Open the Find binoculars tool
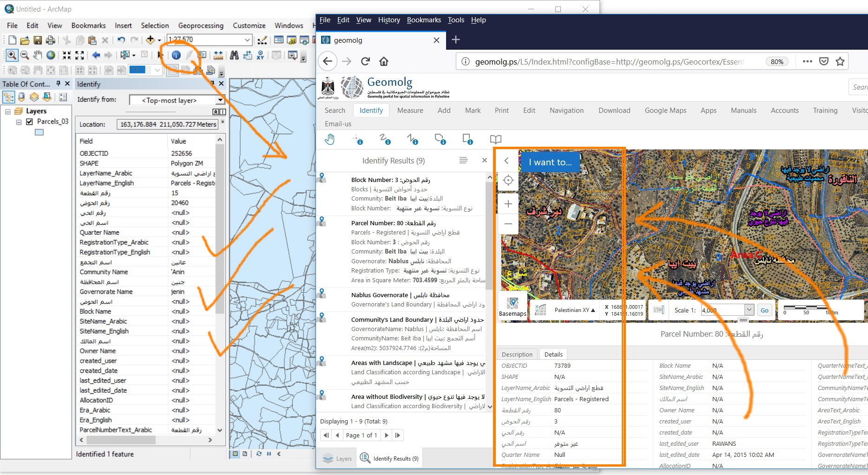Image resolution: width=868 pixels, height=475 pixels. coord(234,55)
